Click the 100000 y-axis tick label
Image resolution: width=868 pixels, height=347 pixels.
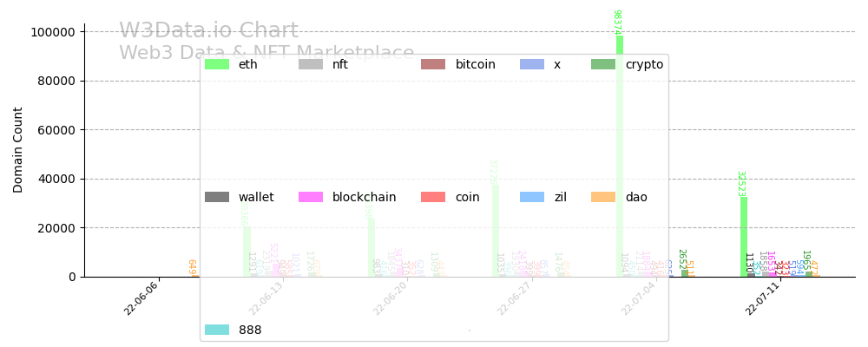click(54, 32)
